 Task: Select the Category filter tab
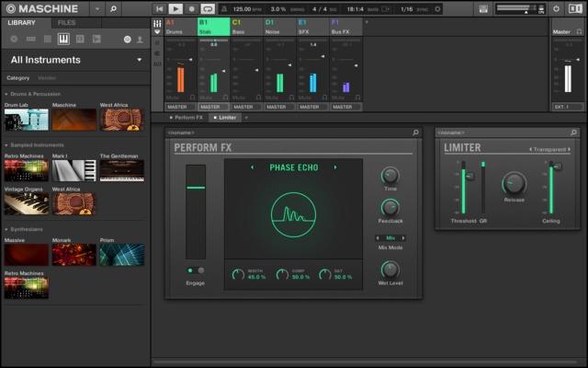(x=17, y=77)
